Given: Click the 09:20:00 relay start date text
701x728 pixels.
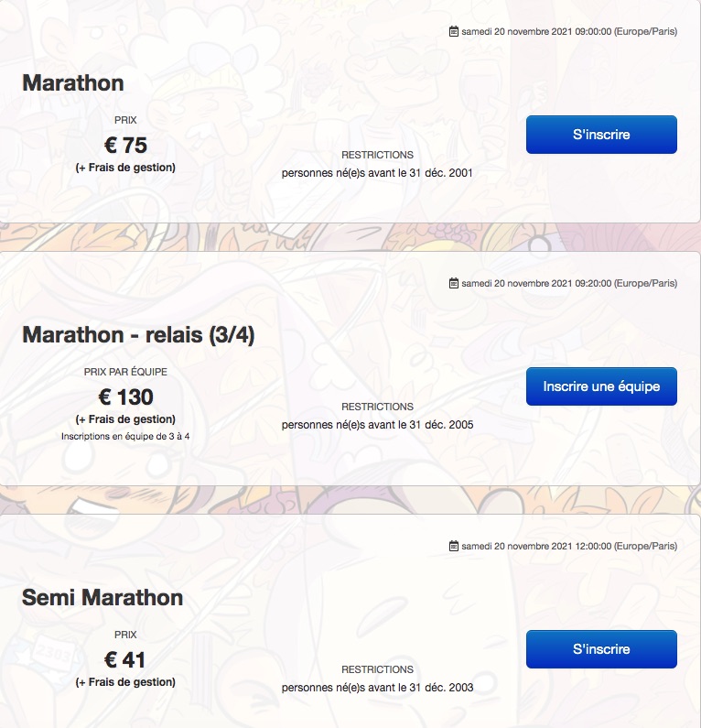Looking at the screenshot, I should click(569, 283).
